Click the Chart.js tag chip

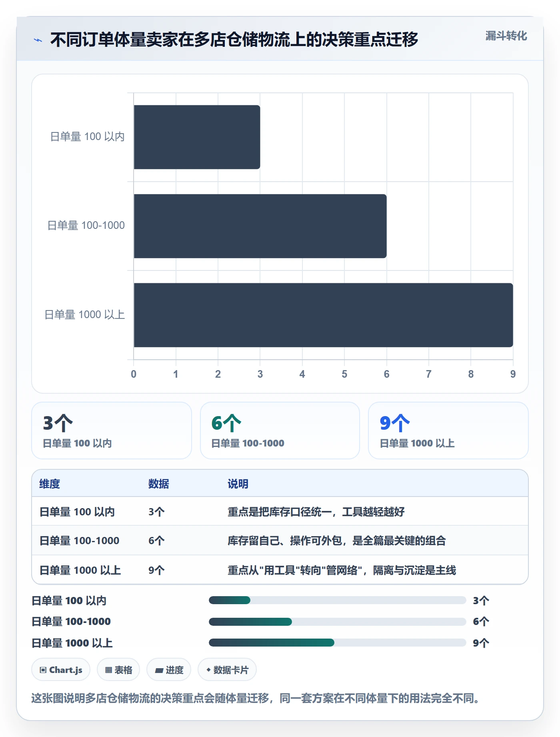[61, 669]
